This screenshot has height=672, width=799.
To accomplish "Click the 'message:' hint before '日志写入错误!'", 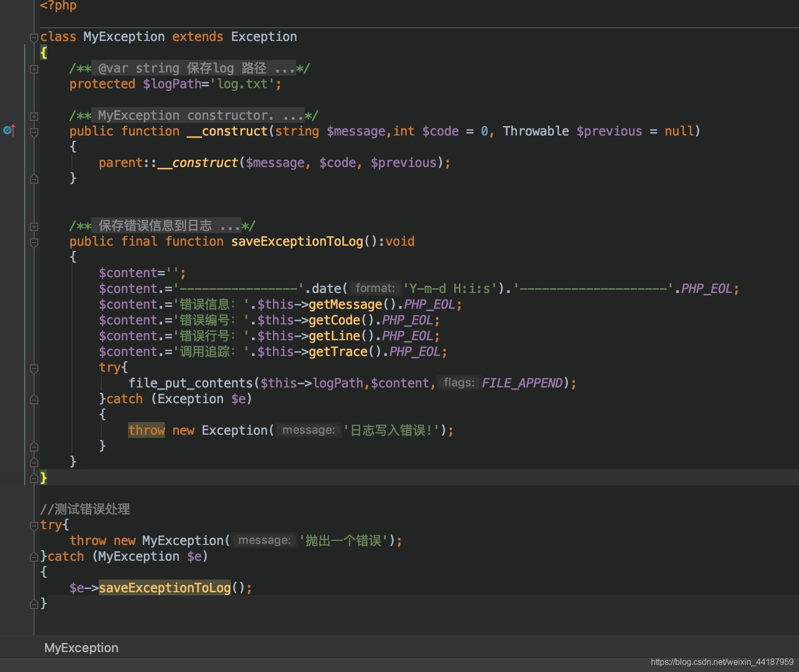I will [x=308, y=430].
